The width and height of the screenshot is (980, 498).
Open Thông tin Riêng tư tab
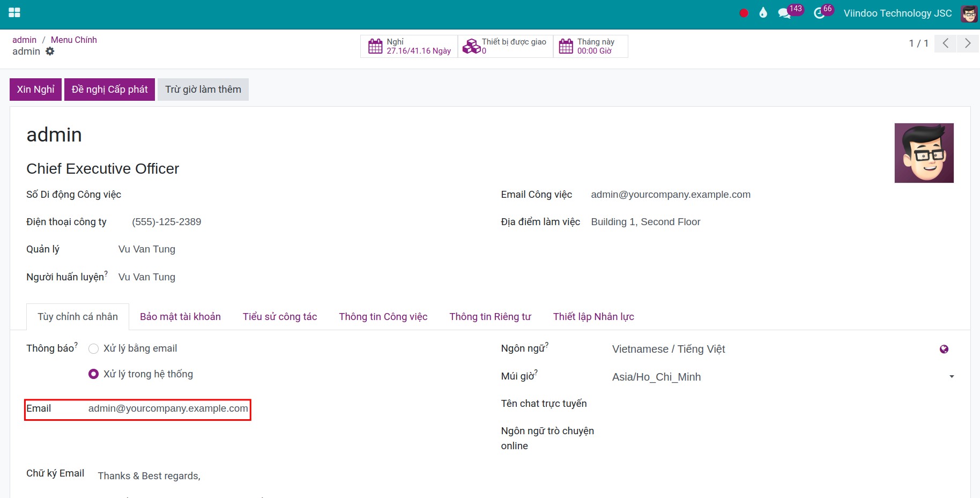pos(490,317)
